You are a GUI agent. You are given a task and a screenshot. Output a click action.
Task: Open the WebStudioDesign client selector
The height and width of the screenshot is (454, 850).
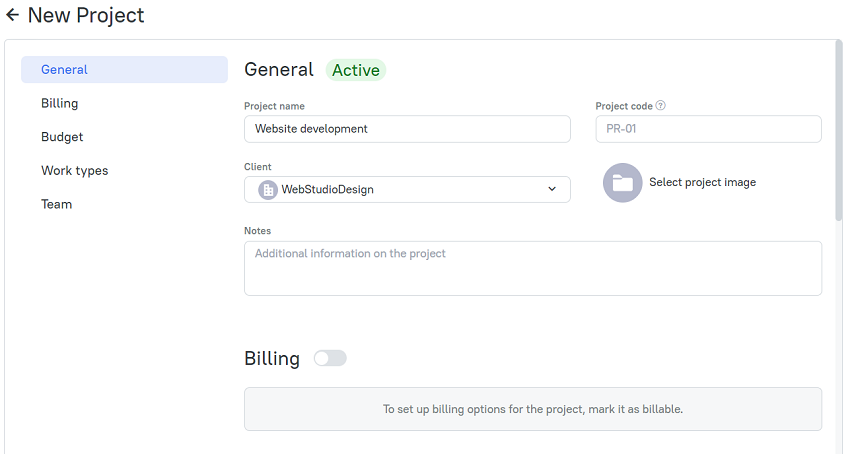click(407, 189)
